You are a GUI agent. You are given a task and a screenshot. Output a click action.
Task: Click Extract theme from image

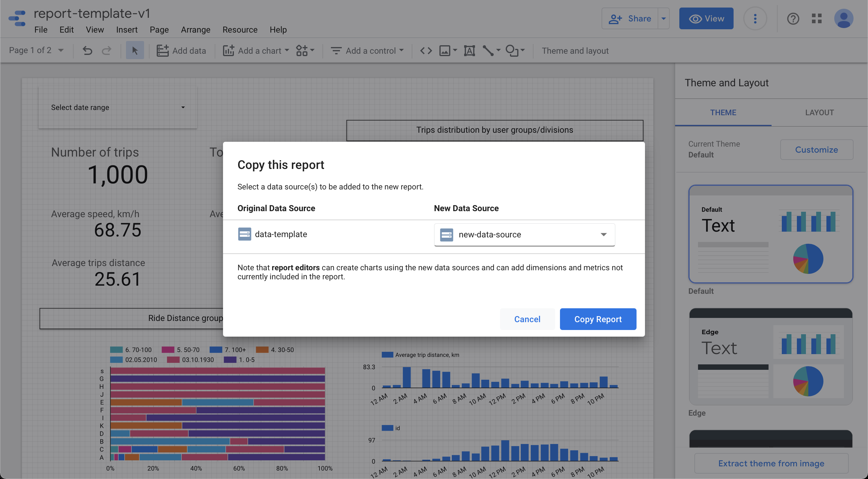pyautogui.click(x=771, y=463)
